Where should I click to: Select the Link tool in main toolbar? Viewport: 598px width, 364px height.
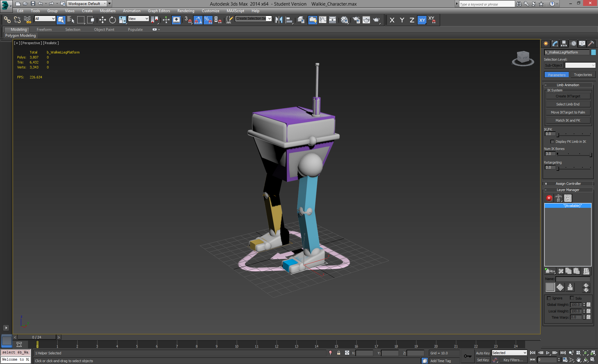(7, 20)
